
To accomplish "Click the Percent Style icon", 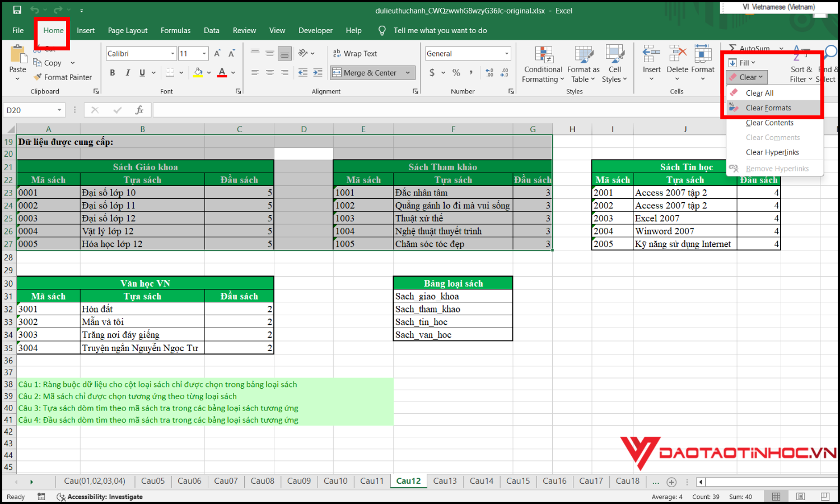I will pos(456,73).
